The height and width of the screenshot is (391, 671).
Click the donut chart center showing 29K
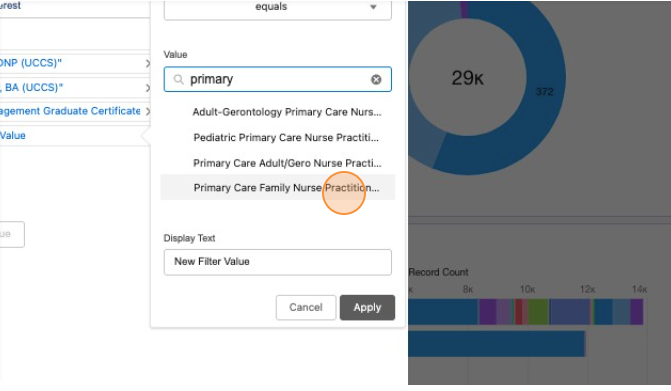click(x=467, y=78)
